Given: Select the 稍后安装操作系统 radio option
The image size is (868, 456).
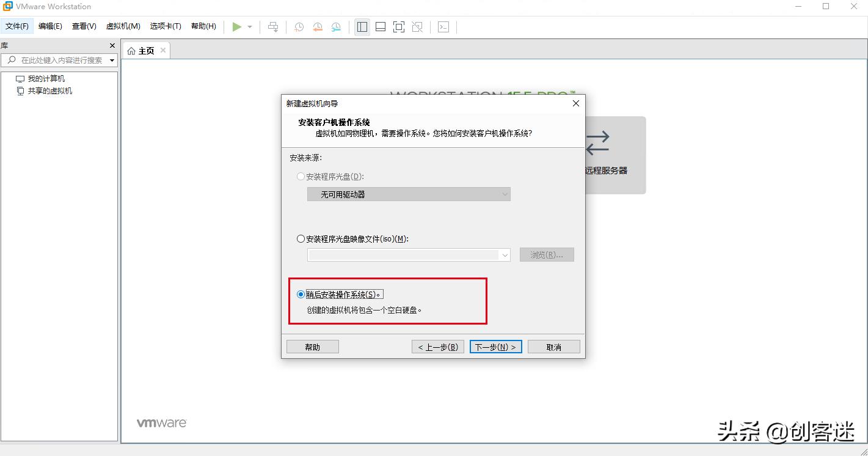Looking at the screenshot, I should (x=301, y=293).
